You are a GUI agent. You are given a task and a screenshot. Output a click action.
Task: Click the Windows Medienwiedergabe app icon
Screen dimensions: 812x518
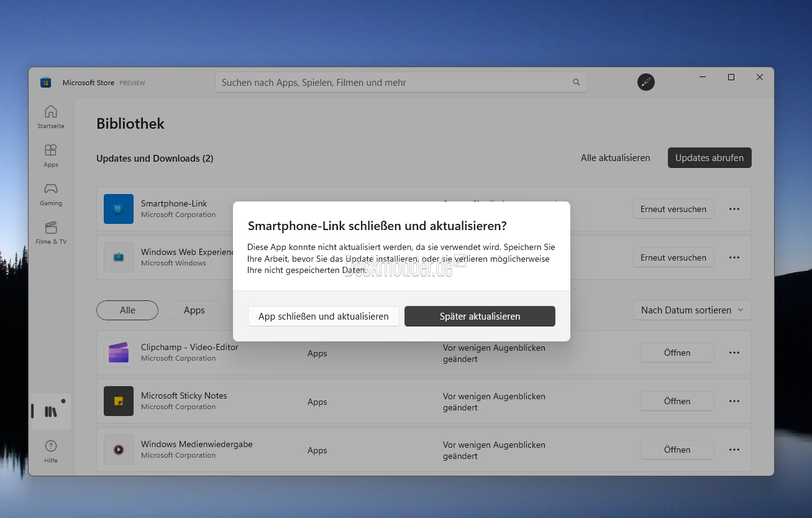pos(119,450)
